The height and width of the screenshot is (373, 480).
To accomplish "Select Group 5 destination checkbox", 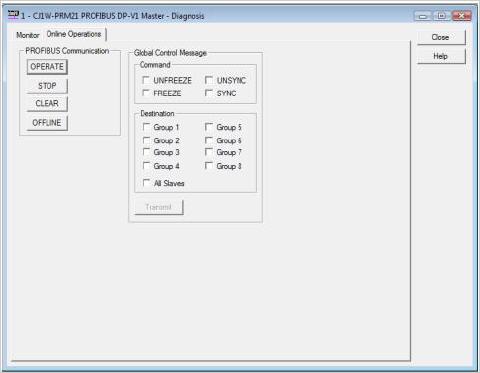I will point(209,127).
